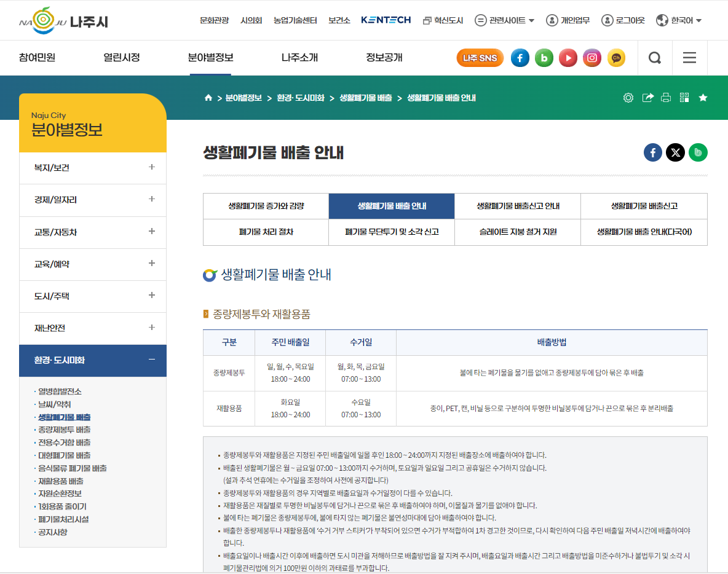Open the settings gear icon in the breadcrumb bar
The height and width of the screenshot is (574, 728).
[628, 98]
